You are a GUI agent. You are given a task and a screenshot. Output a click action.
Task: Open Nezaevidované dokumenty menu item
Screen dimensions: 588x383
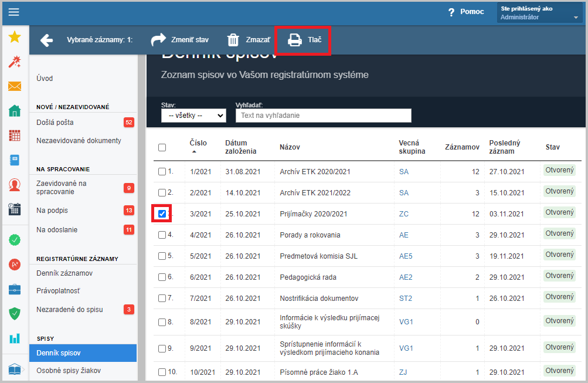(79, 140)
